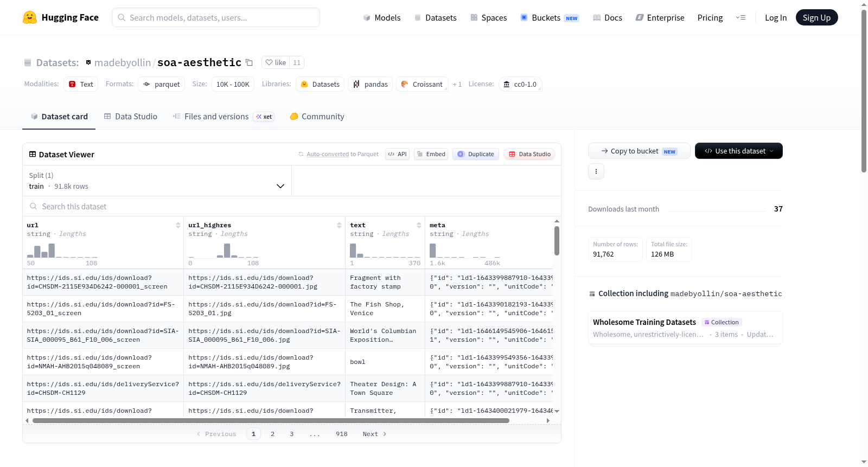Open the cc0-1.0 license tag
This screenshot has height=467, width=868.
tap(520, 84)
